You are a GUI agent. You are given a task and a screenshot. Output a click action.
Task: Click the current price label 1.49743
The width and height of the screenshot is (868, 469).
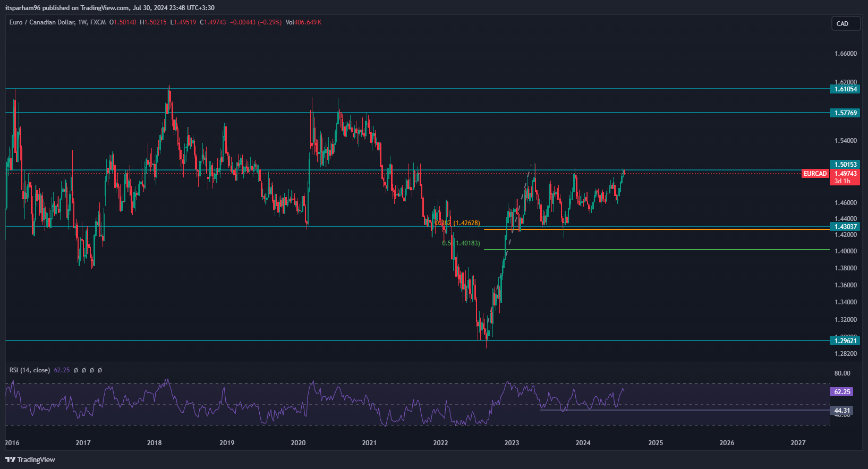click(x=845, y=174)
